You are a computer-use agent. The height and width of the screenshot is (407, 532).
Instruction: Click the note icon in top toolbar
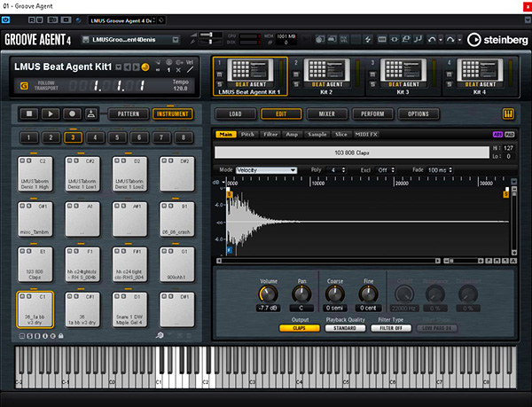pyautogui.click(x=418, y=39)
